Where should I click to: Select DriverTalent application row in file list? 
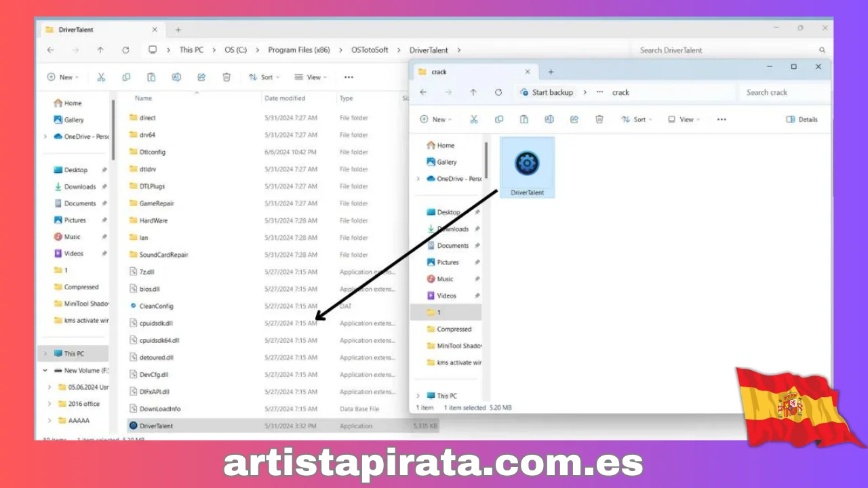point(283,426)
